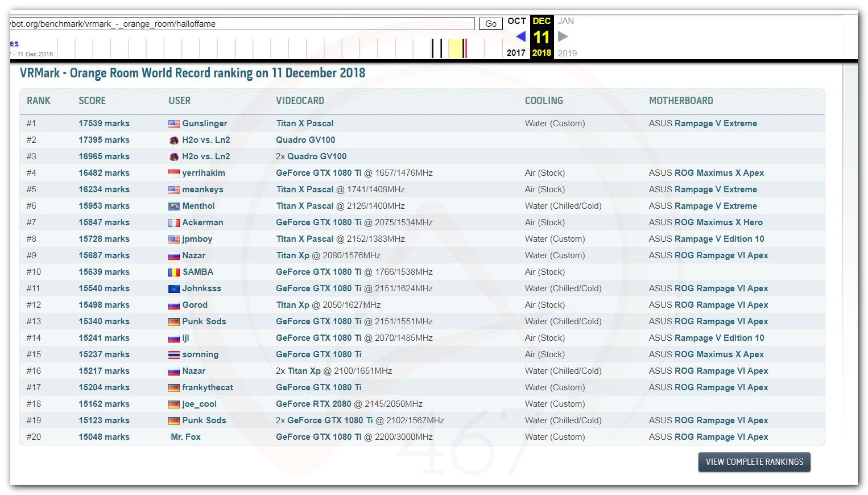
Task: Click the flag icon beside Ackerman
Action: click(174, 222)
